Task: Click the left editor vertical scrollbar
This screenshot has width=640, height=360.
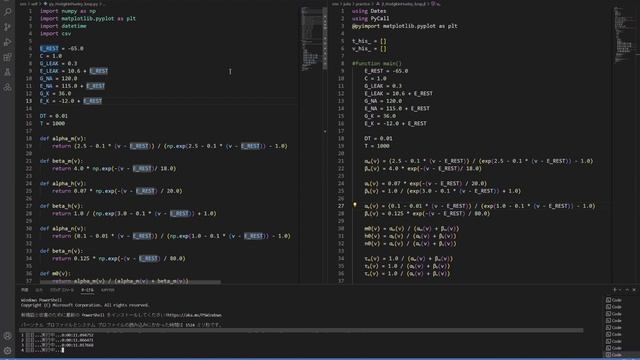Action: (325, 39)
